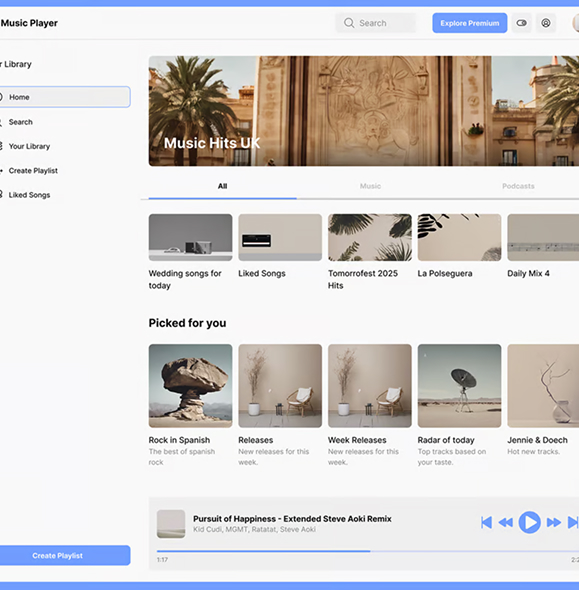Click into the Search input field
The height and width of the screenshot is (590, 579).
[376, 23]
